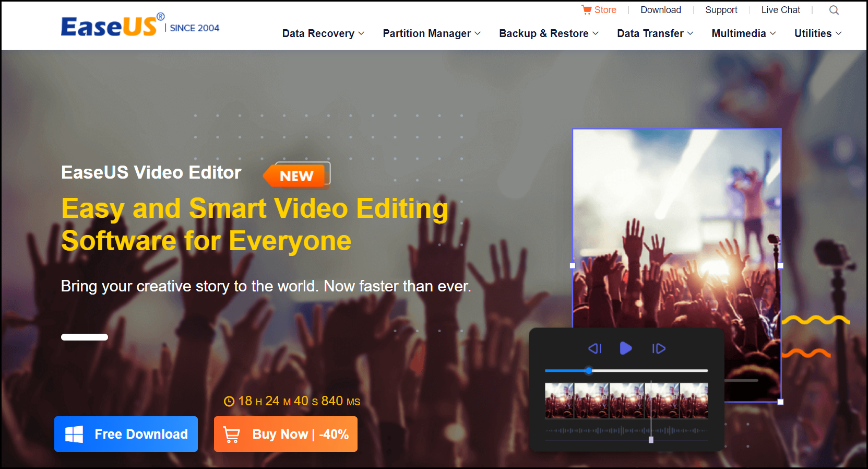Expand the Data Recovery menu
The width and height of the screenshot is (868, 469).
tap(323, 33)
